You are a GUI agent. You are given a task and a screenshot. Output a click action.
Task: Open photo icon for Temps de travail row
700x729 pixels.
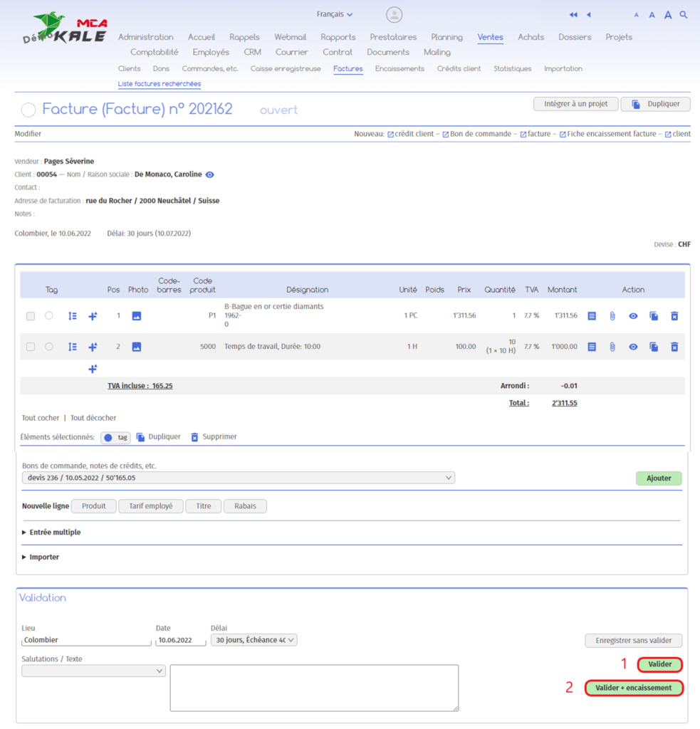tap(136, 347)
